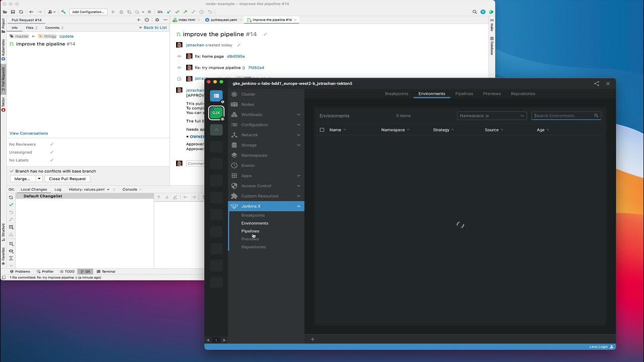
Task: Toggle the view options eye icon in Git panel
Action: (11, 251)
